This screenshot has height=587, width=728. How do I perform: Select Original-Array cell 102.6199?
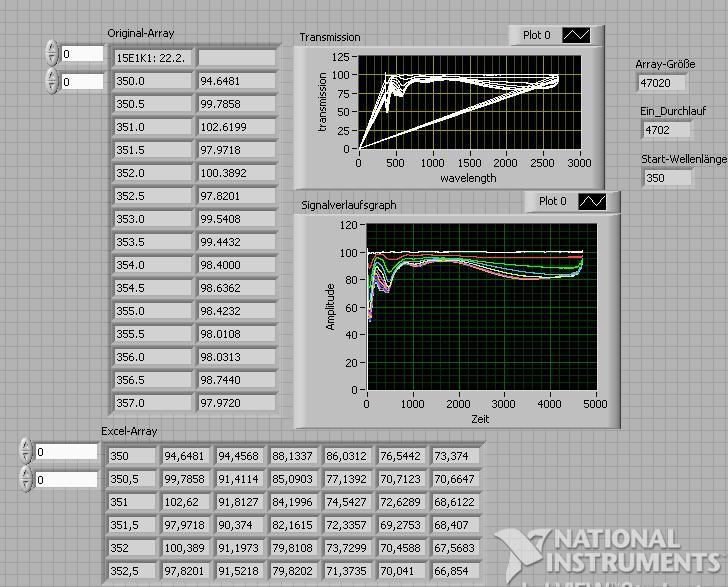tap(237, 127)
